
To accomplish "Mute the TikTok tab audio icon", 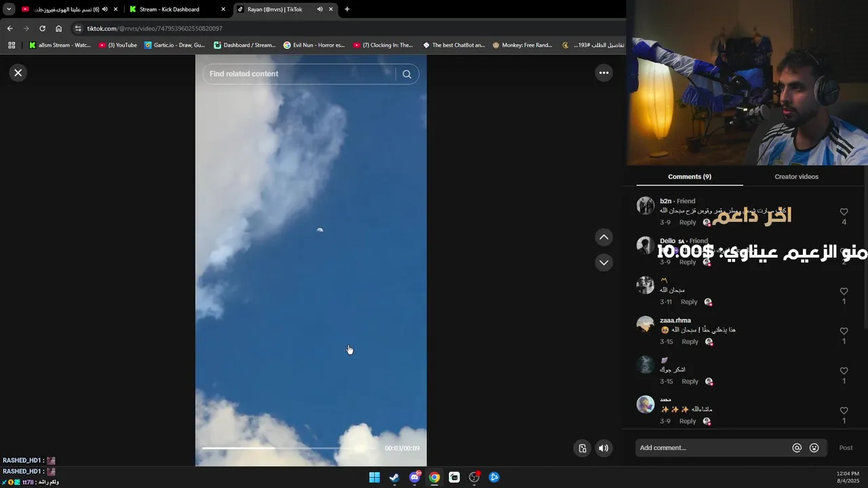I will [319, 9].
